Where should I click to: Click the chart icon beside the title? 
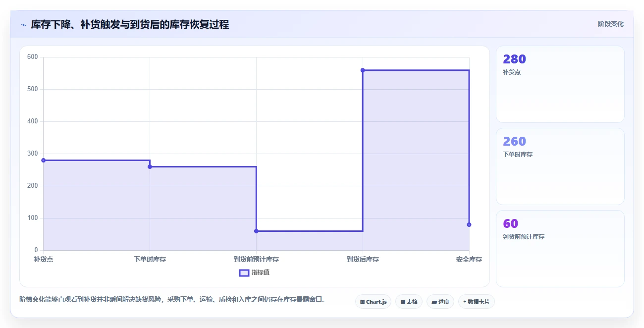[x=23, y=25]
